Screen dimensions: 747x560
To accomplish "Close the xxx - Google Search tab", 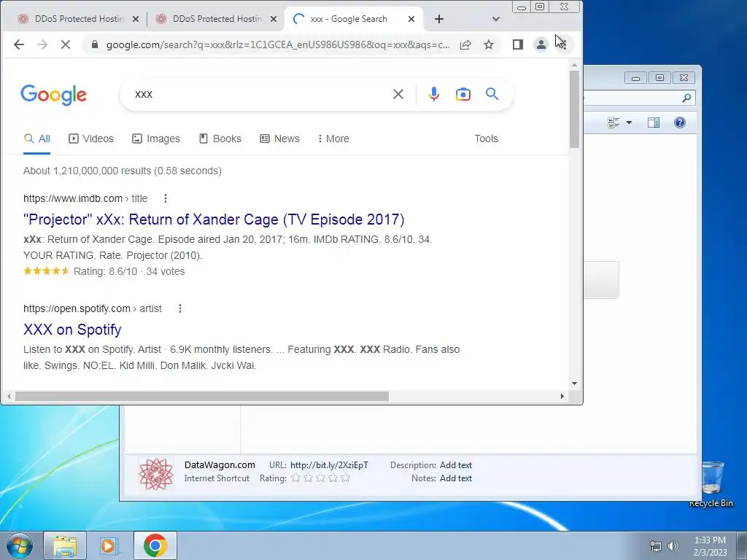I will click(411, 19).
